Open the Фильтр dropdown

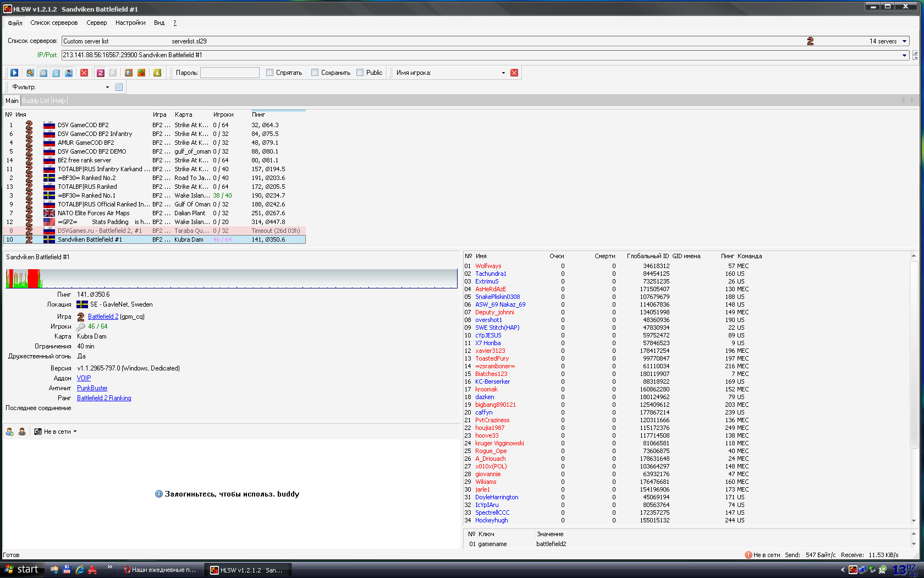pos(107,87)
